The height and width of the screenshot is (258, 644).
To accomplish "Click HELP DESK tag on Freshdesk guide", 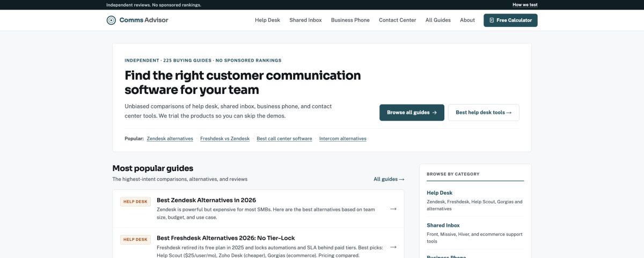I will [135, 240].
